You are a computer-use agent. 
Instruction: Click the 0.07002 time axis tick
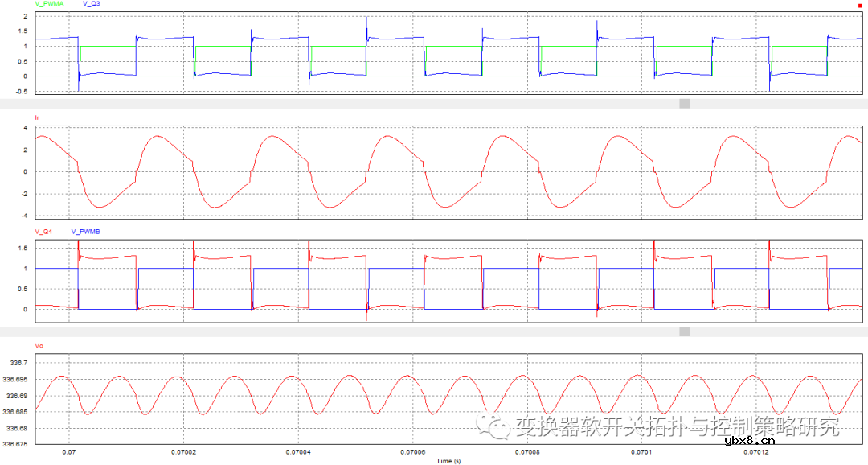click(184, 453)
